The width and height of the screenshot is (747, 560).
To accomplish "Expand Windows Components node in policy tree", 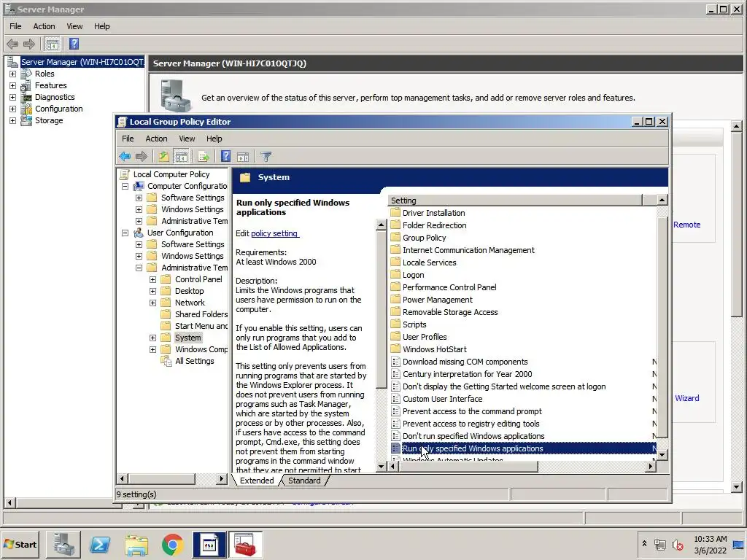I will click(x=152, y=349).
